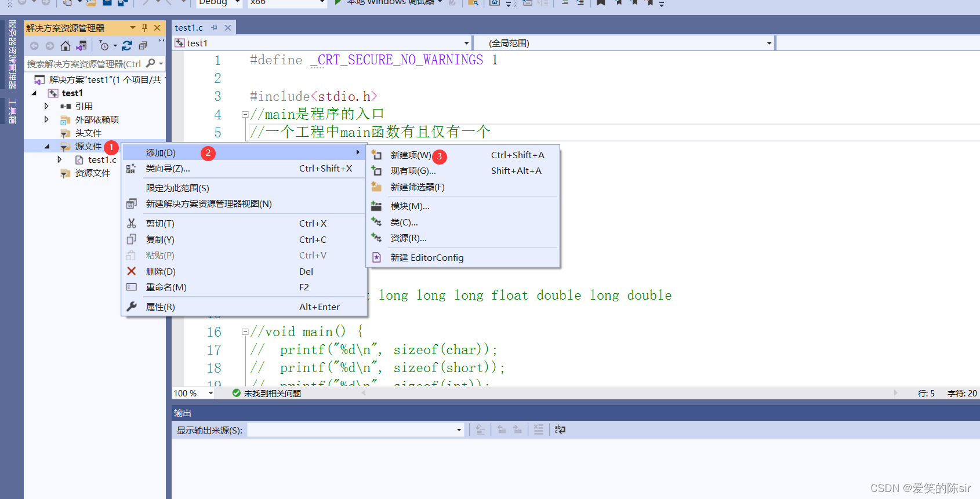Click the collapse-all icon in Solution Explorer toolbar
This screenshot has height=499, width=980.
143,46
